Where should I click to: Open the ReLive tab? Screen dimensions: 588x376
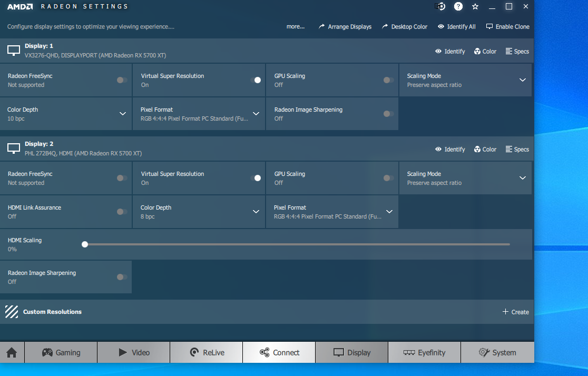206,352
